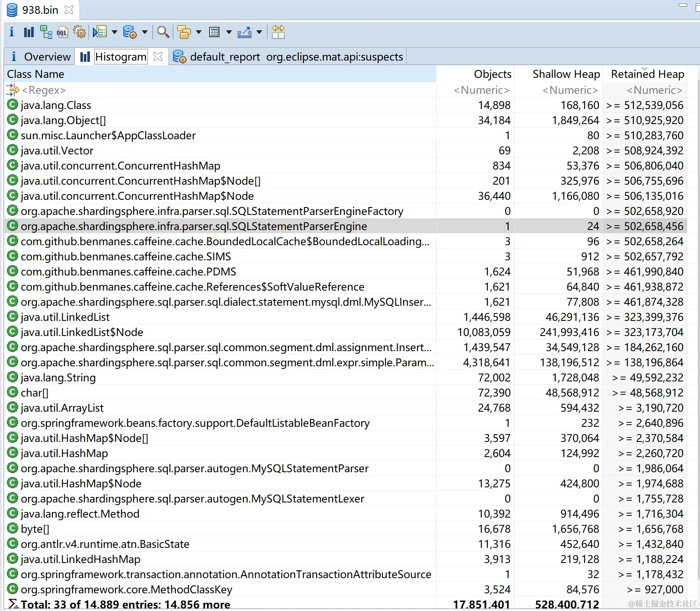Click the magnifier find object icon
This screenshot has width=700, height=611.
point(163,32)
